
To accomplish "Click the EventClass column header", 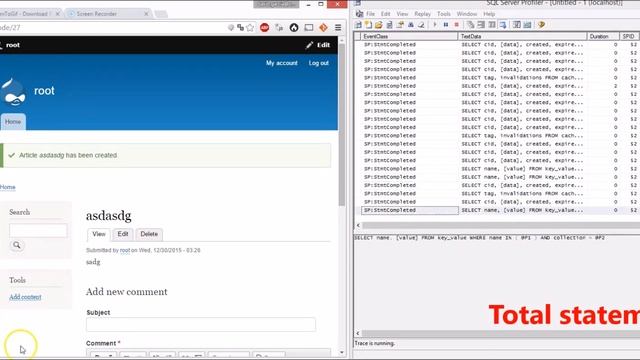I will point(409,36).
